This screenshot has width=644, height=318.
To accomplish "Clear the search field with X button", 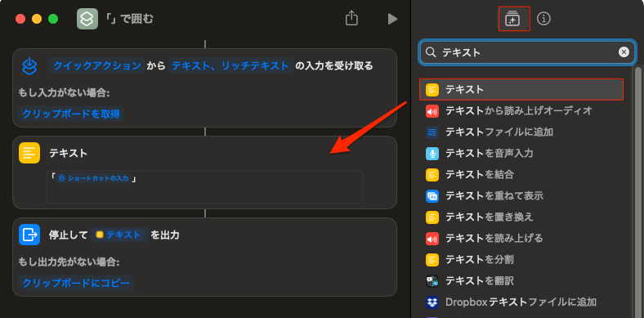I will click(624, 52).
